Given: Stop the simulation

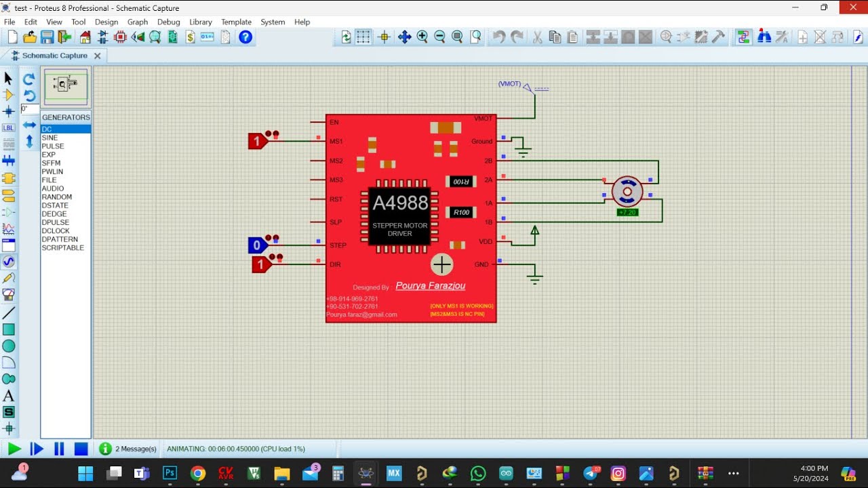Looking at the screenshot, I should coord(81,449).
